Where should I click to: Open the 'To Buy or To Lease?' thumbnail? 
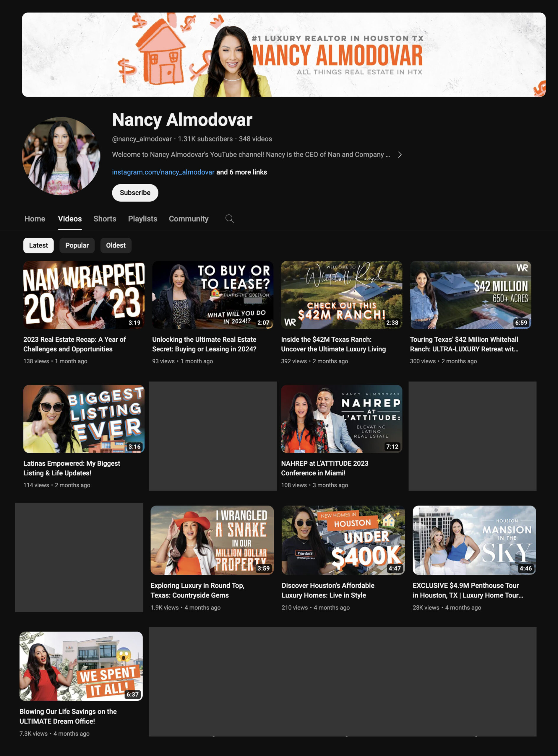click(x=213, y=295)
